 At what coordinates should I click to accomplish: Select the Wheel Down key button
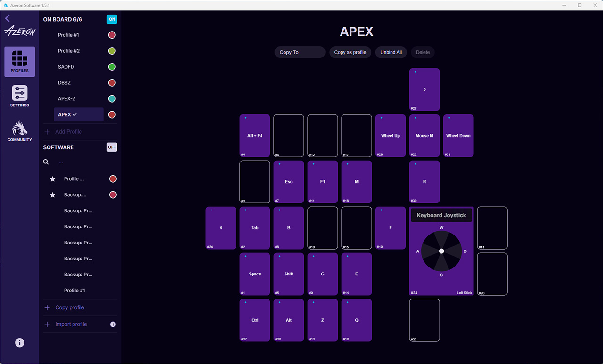458,136
